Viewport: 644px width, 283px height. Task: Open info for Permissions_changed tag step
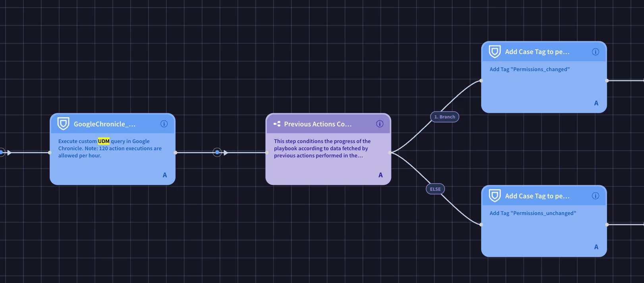[x=596, y=52]
